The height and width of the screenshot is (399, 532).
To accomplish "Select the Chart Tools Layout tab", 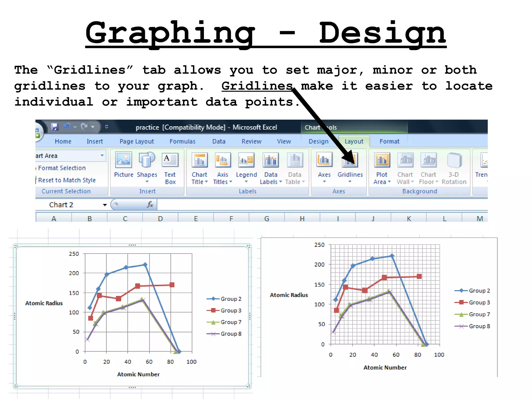I will 354,141.
